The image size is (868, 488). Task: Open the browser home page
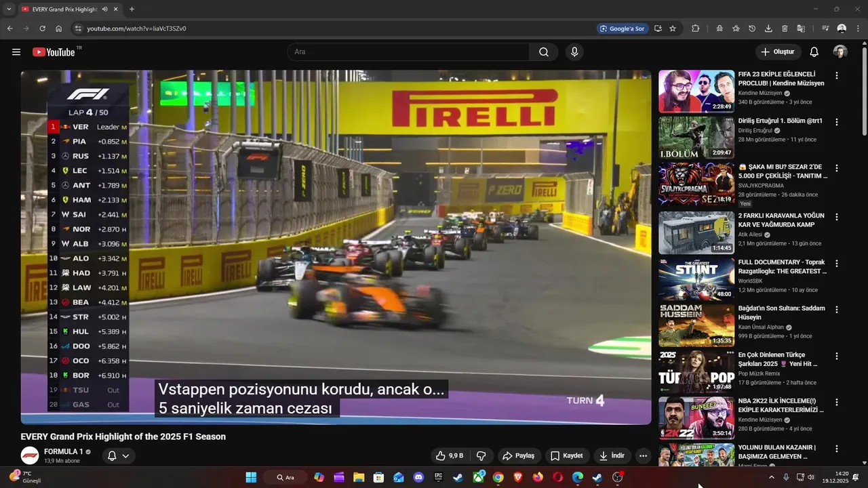58,28
